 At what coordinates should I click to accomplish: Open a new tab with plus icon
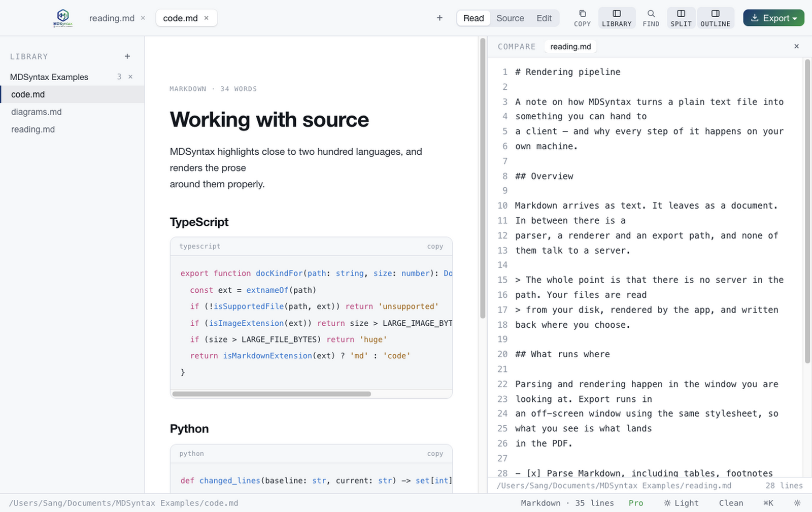coord(439,18)
